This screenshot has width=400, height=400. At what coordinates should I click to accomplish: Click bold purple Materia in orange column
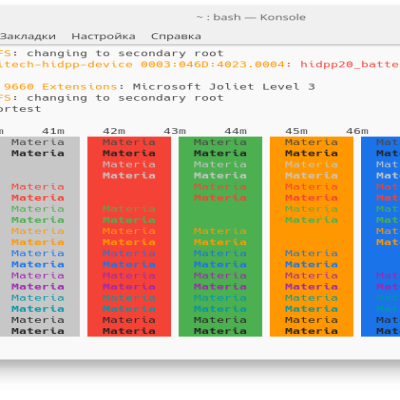pyautogui.click(x=311, y=287)
